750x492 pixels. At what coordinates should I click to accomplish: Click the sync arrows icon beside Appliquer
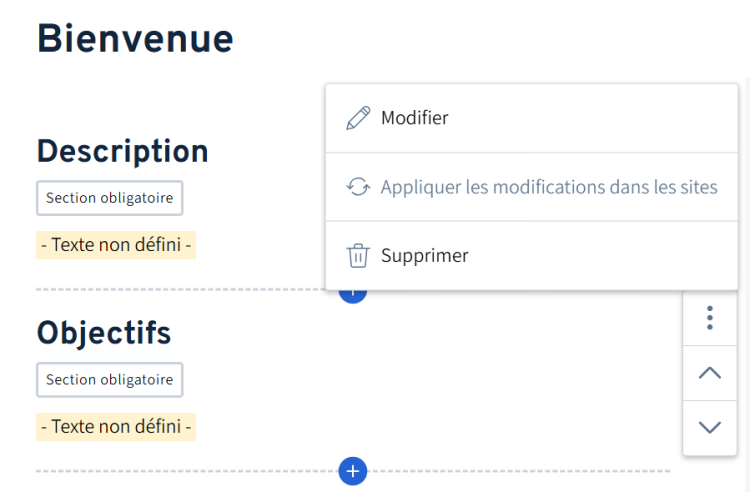tap(357, 187)
